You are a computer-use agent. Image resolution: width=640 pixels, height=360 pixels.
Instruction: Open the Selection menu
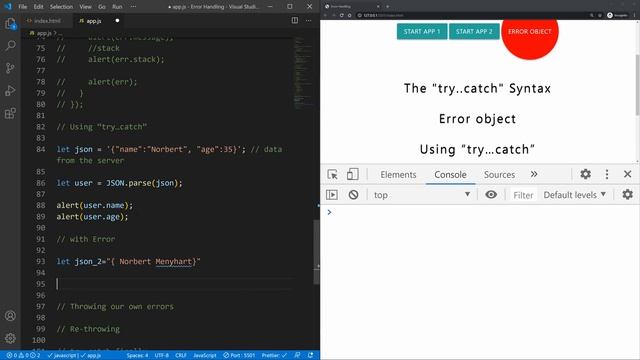click(x=61, y=7)
